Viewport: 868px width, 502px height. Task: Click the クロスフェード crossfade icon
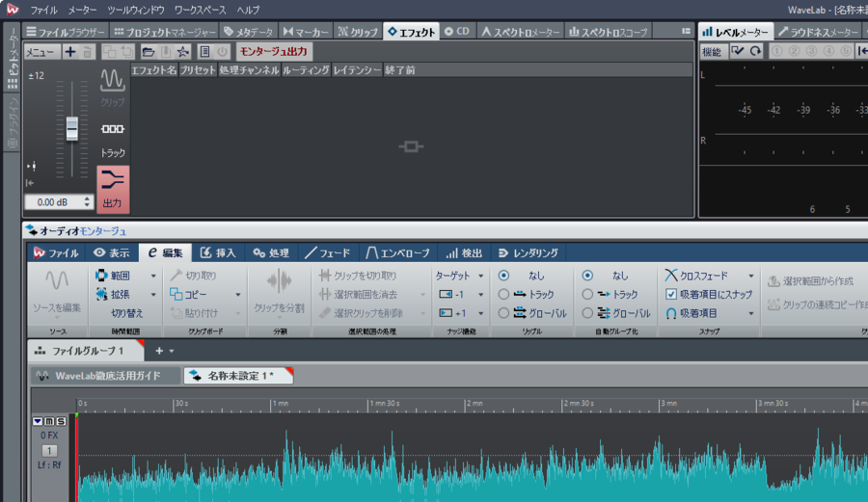click(x=671, y=276)
